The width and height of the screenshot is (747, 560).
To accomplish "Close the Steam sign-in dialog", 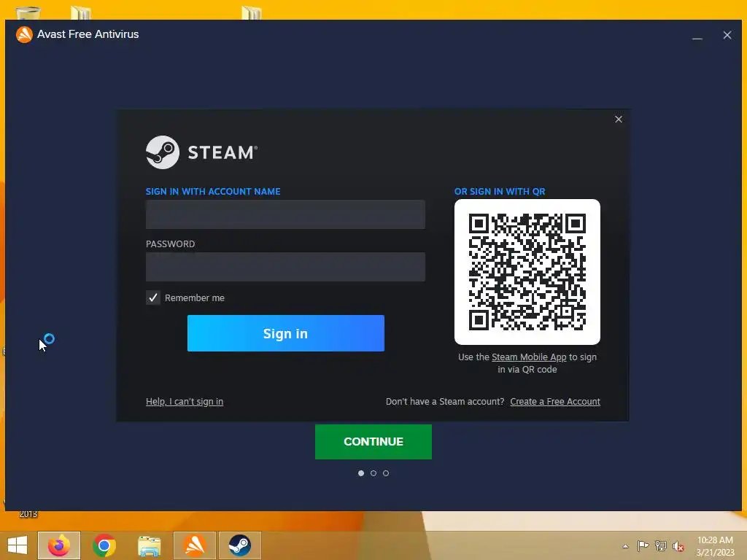I will pyautogui.click(x=619, y=119).
